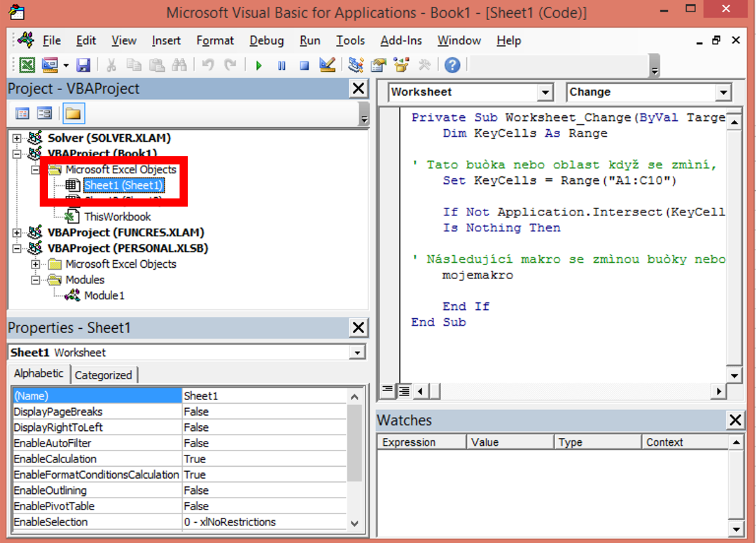Click the Redo arrow icon
Screen dimensions: 756x543
231,65
